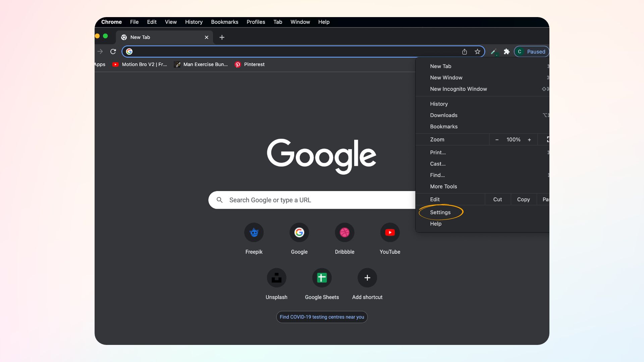Click Copy in the Edit row
Image resolution: width=644 pixels, height=362 pixels.
(x=523, y=199)
